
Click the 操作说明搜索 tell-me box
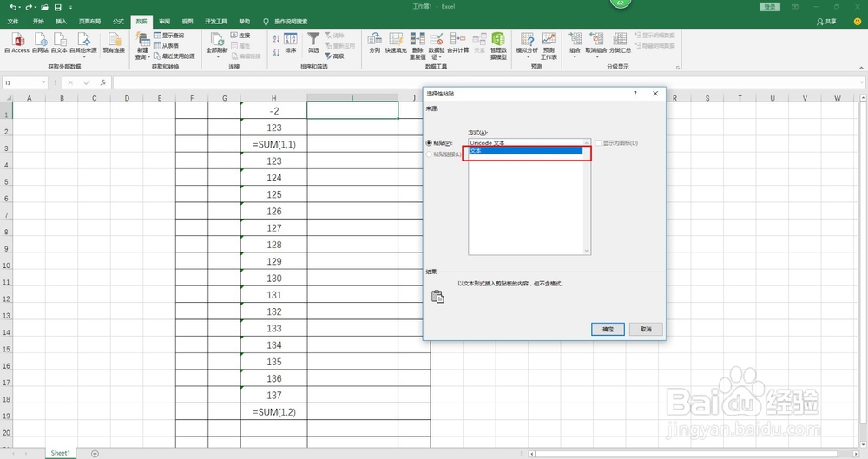tap(286, 22)
